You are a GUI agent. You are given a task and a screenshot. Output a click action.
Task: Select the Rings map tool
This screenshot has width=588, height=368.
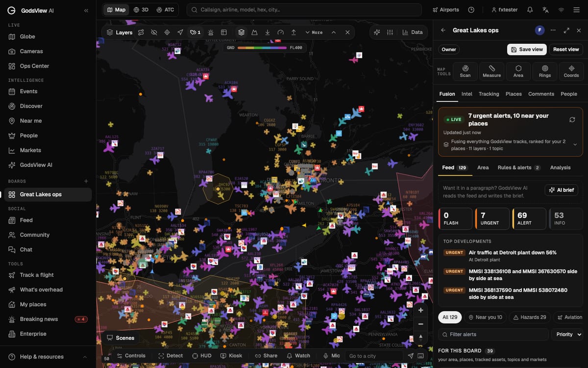pyautogui.click(x=545, y=71)
